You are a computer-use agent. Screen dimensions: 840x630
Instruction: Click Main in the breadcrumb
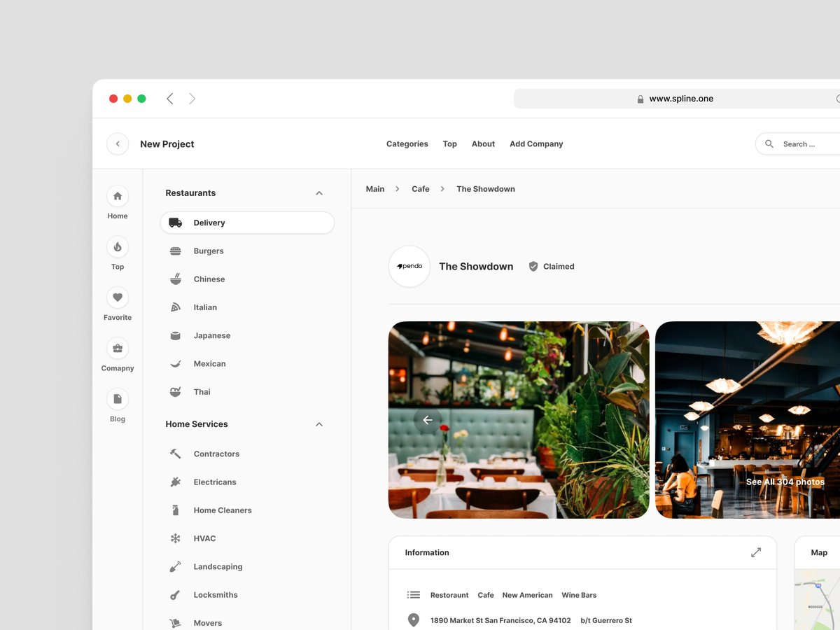point(375,189)
